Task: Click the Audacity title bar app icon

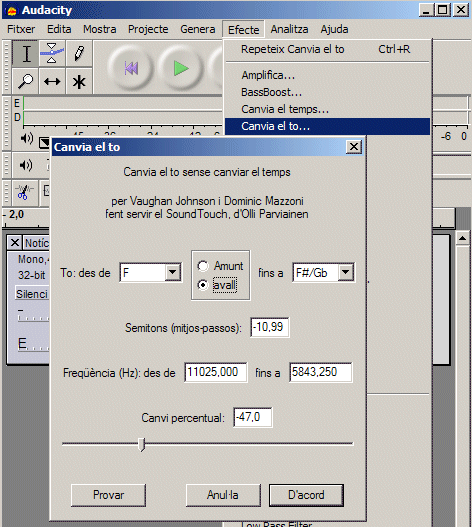Action: point(11,11)
